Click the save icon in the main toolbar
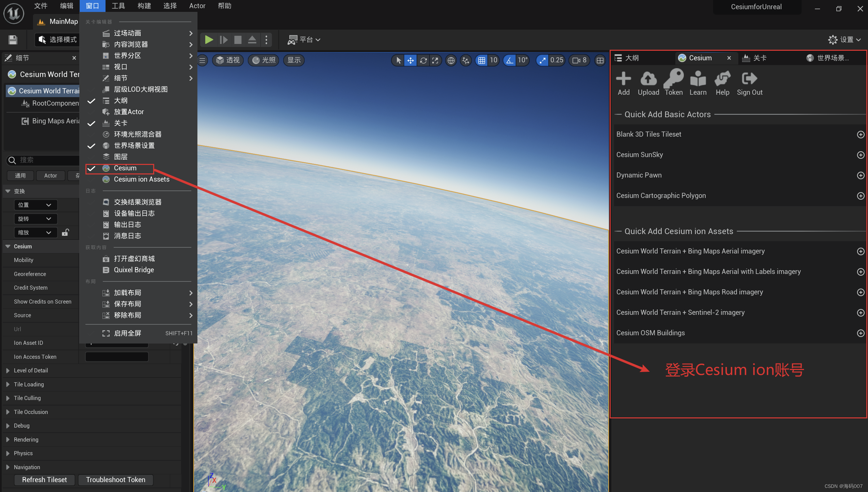 (13, 40)
